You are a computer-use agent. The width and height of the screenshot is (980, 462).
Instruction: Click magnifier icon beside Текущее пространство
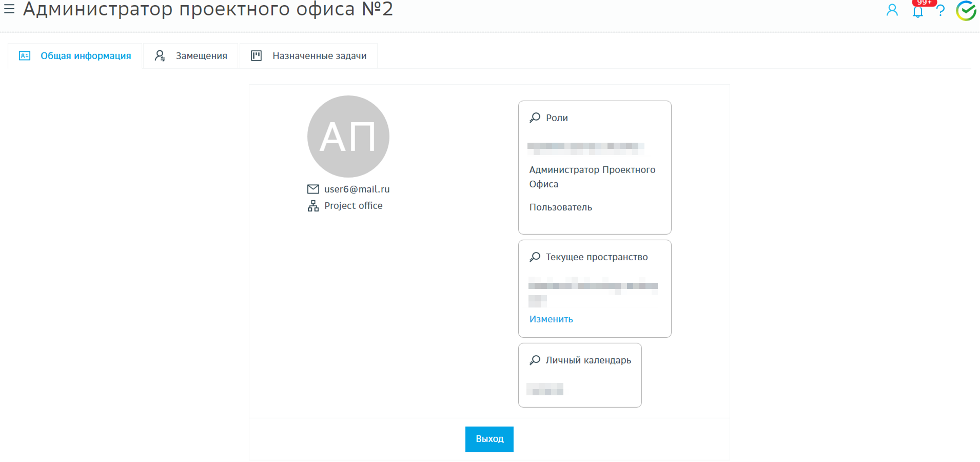tap(535, 257)
